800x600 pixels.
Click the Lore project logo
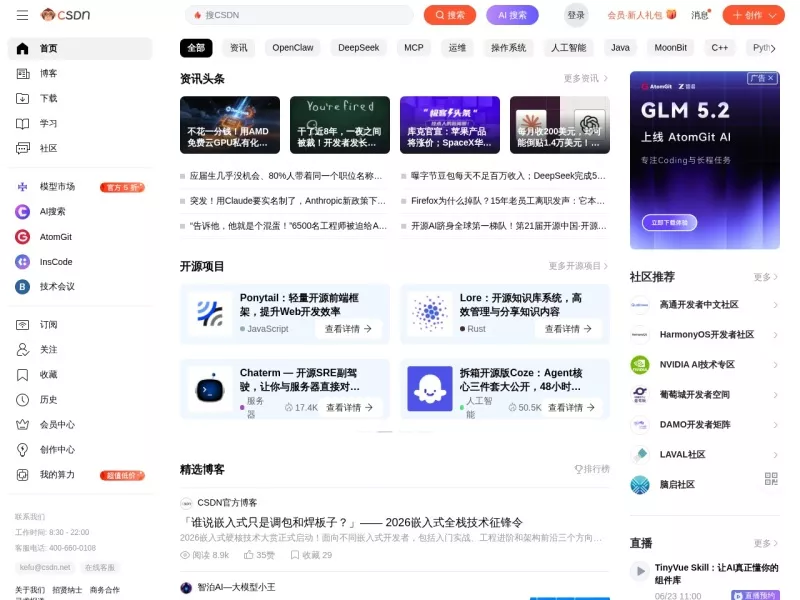(430, 314)
